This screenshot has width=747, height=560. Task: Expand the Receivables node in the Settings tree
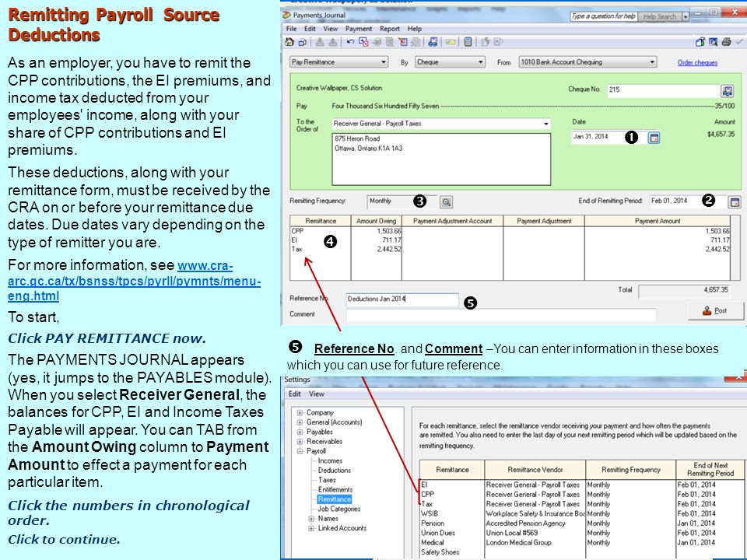pyautogui.click(x=300, y=442)
